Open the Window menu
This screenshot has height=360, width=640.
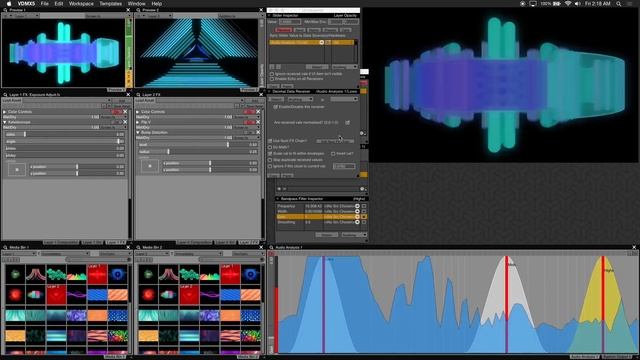point(136,3)
